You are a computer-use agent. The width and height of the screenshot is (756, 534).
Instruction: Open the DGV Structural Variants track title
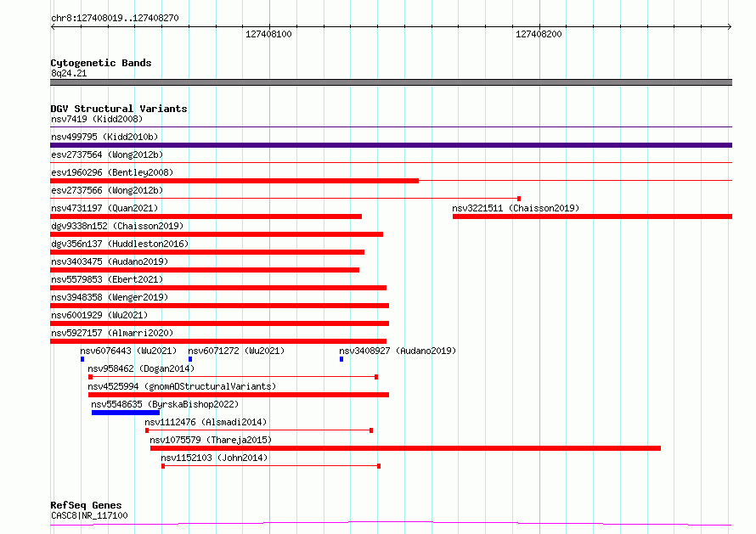(119, 109)
